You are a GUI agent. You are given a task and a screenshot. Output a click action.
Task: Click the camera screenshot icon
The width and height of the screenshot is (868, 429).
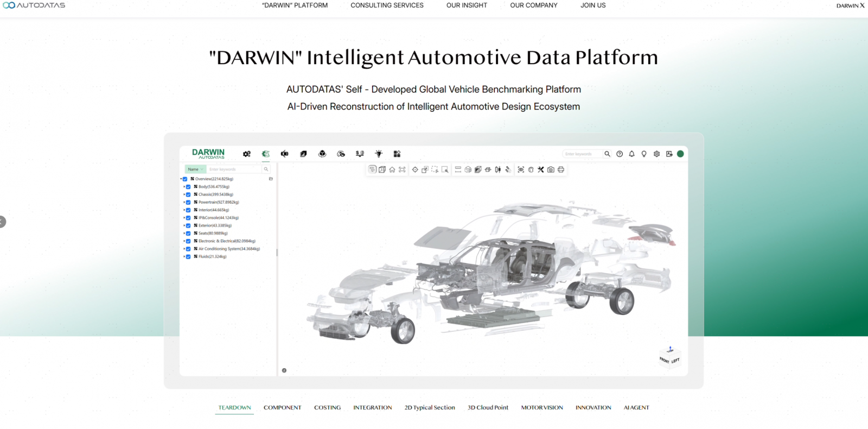551,170
